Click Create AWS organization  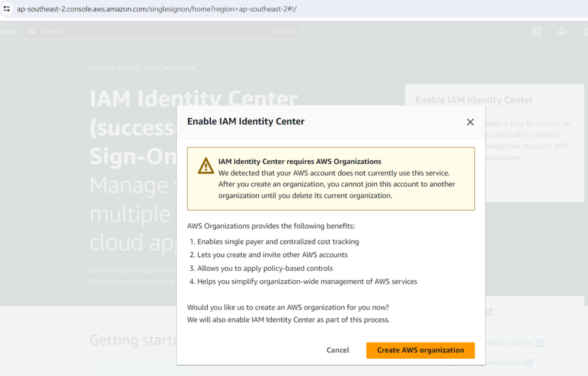(x=420, y=350)
